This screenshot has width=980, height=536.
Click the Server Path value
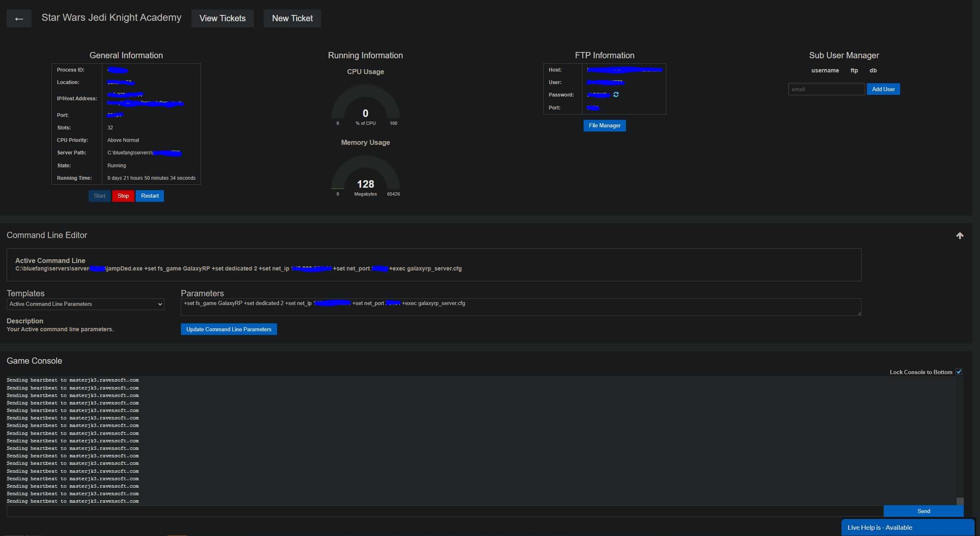(x=144, y=153)
